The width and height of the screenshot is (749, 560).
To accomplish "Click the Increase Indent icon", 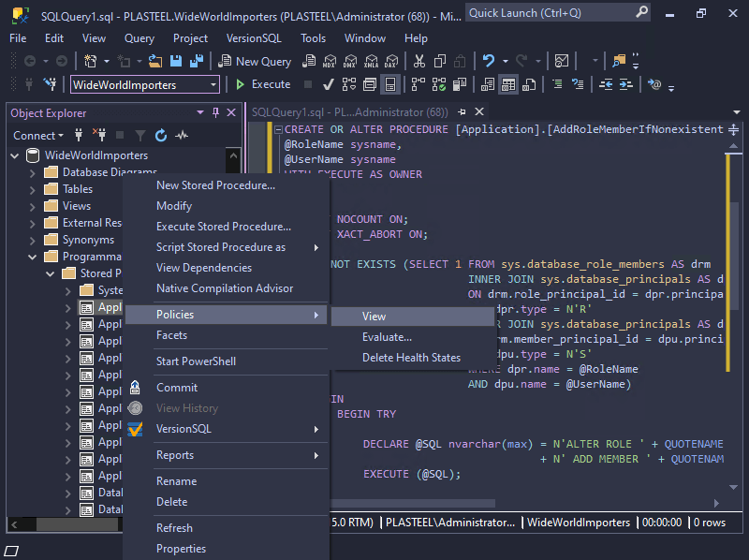I will point(626,84).
